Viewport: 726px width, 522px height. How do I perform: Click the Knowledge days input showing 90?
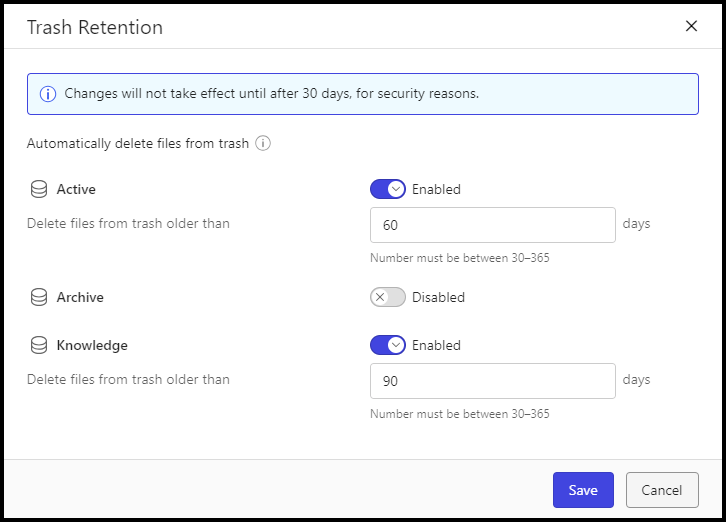[493, 381]
